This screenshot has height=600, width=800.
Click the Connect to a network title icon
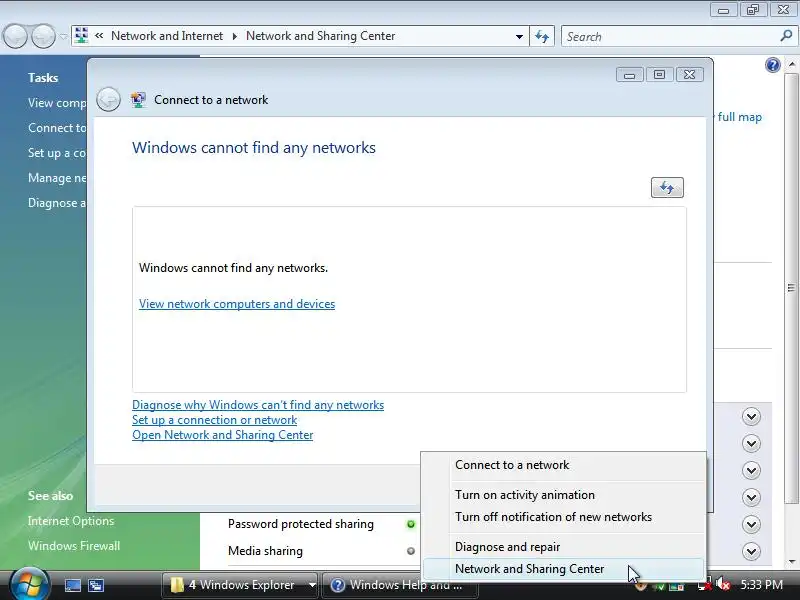tap(138, 99)
